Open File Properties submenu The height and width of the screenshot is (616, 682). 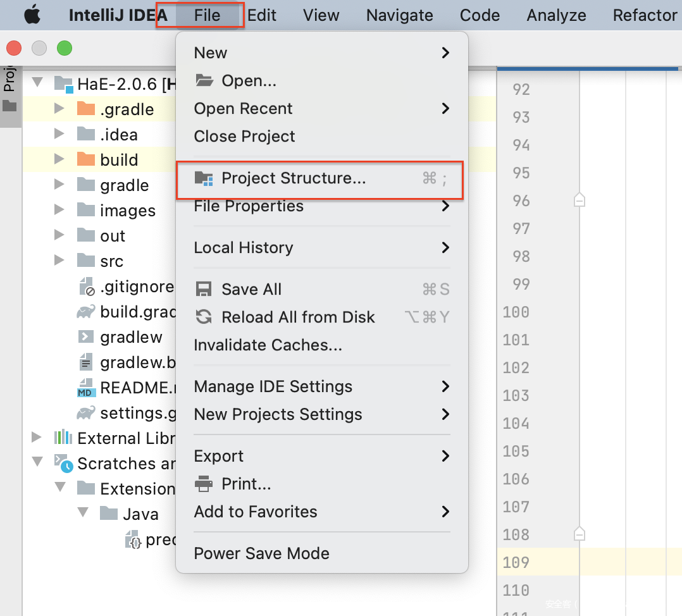point(322,206)
